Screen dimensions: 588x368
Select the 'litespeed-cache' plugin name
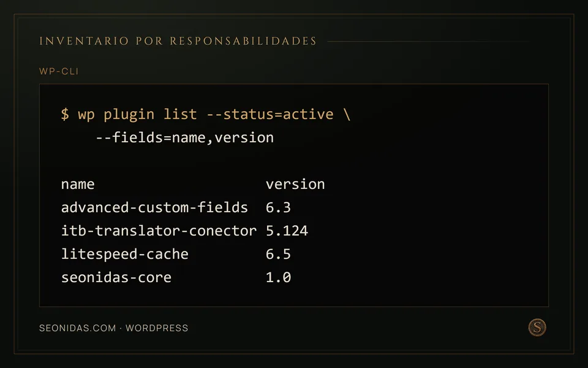(x=124, y=254)
